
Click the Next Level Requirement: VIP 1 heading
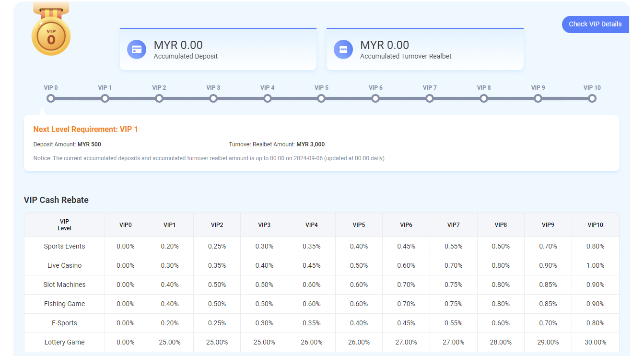(x=85, y=130)
